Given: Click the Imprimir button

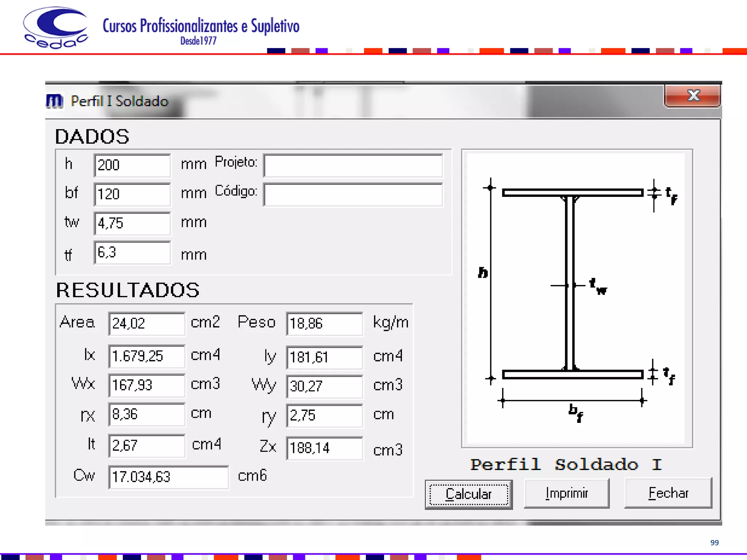Looking at the screenshot, I should (566, 493).
